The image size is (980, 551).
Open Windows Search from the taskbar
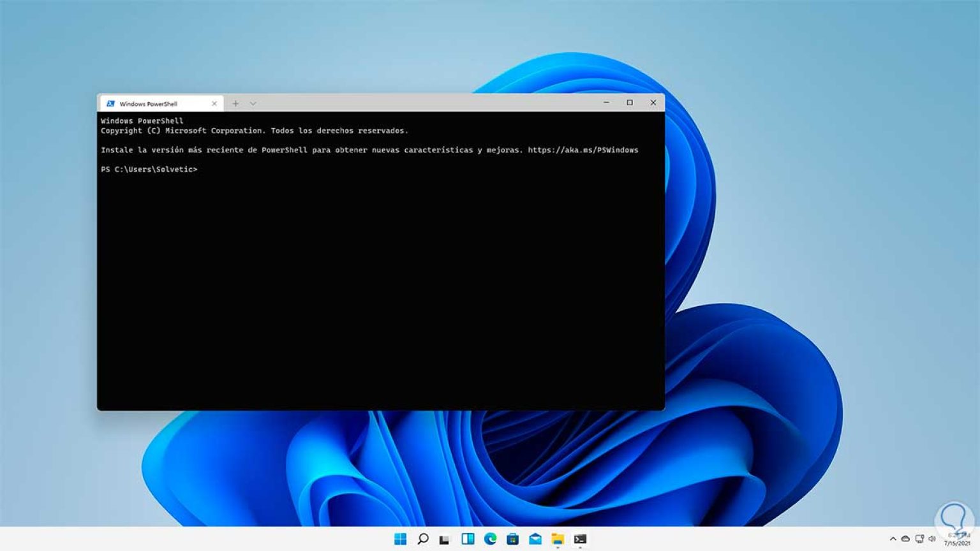(422, 539)
